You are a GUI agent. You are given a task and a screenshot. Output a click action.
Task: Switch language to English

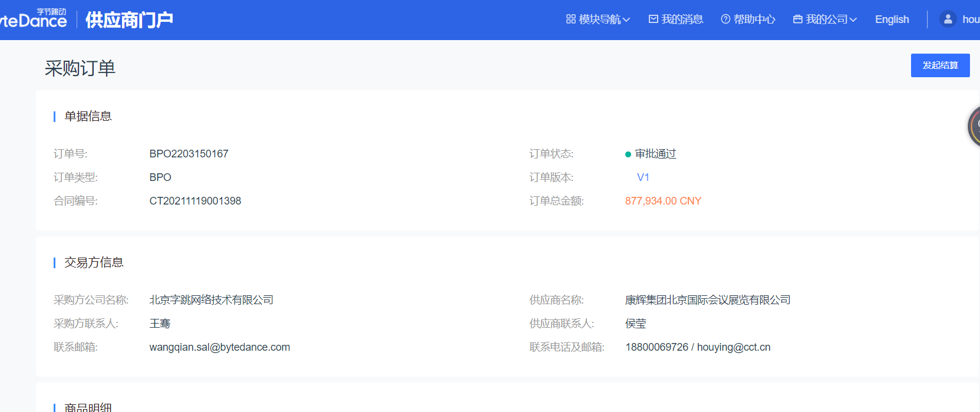point(892,19)
